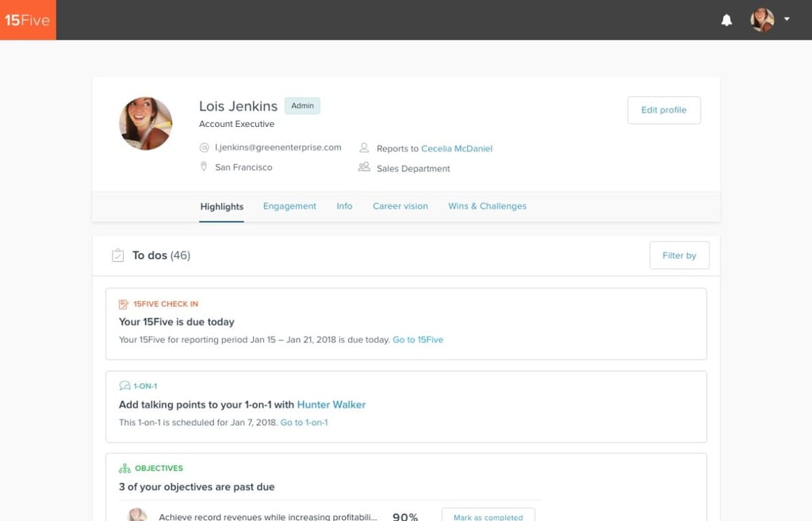Image resolution: width=812 pixels, height=521 pixels.
Task: Click the location pin icon near San Francisco
Action: point(205,167)
